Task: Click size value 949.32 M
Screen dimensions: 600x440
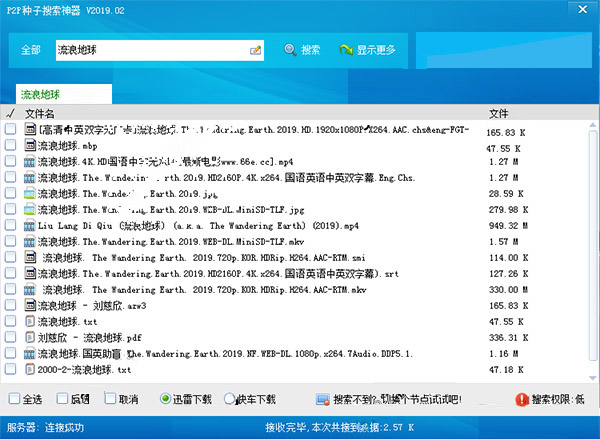Action: (508, 226)
